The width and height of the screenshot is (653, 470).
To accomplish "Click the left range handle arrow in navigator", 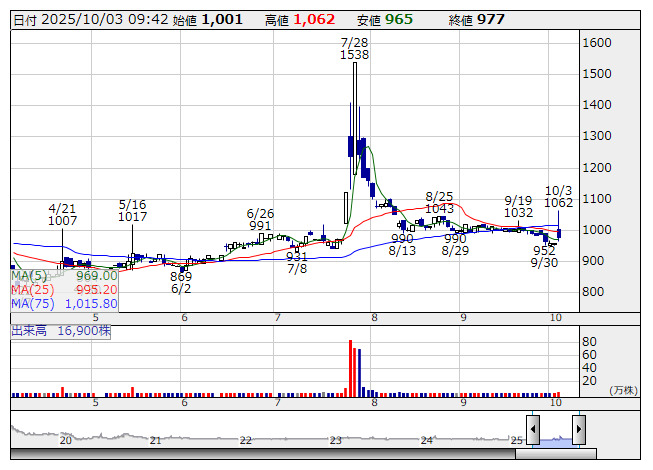I will coord(533,431).
